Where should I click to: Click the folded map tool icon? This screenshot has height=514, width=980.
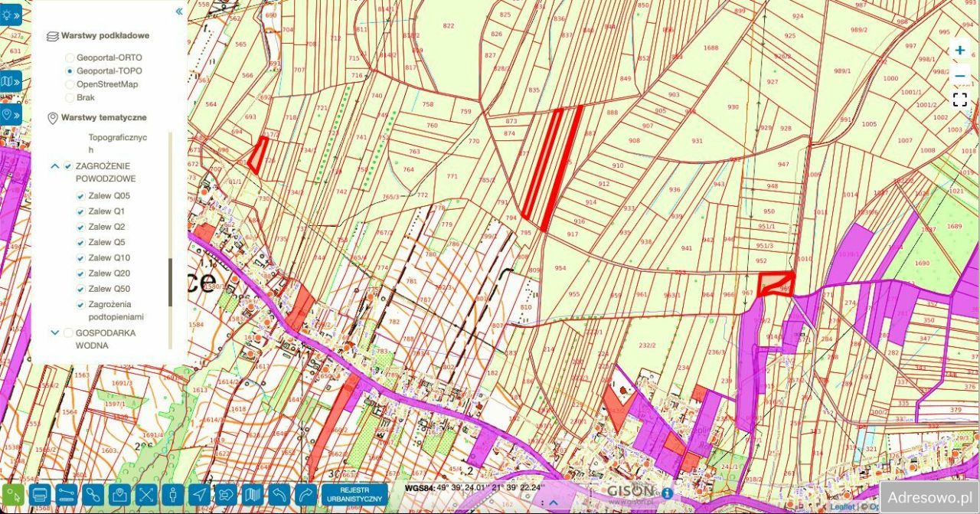[x=253, y=496]
